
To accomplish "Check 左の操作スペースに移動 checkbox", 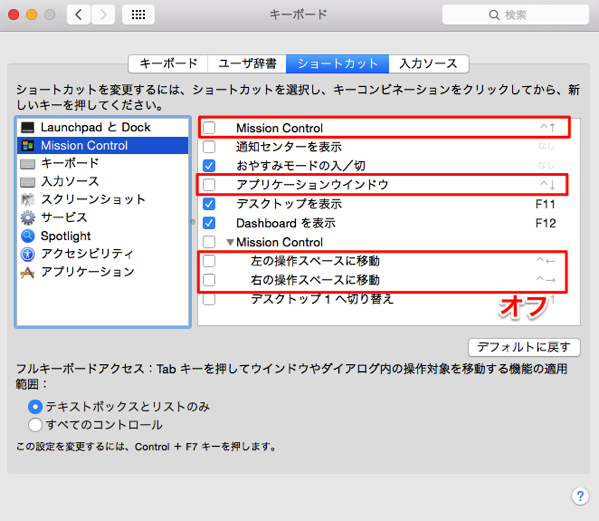I will click(209, 261).
